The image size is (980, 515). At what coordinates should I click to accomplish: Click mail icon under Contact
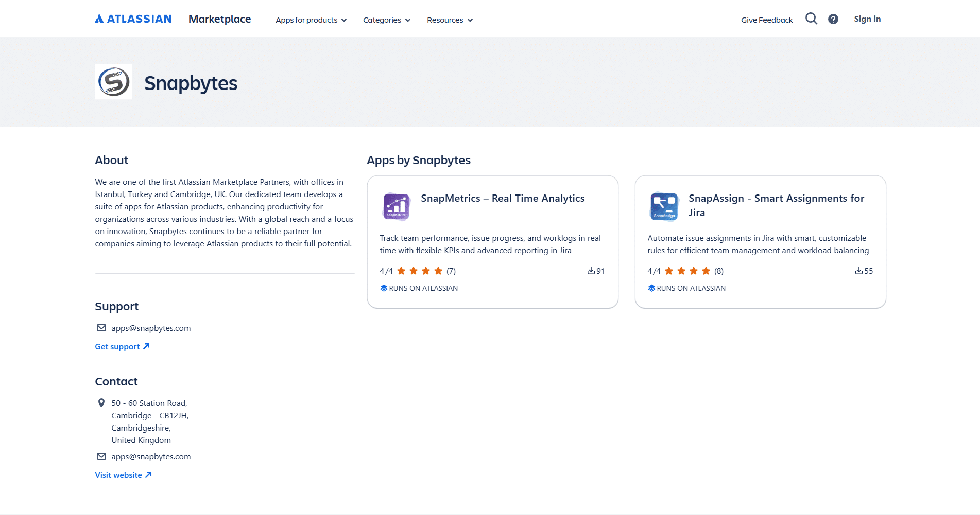[x=101, y=456]
